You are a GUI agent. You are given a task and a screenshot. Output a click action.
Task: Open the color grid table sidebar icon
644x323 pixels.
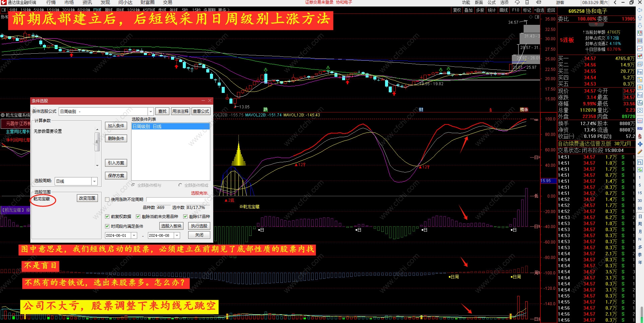click(640, 41)
